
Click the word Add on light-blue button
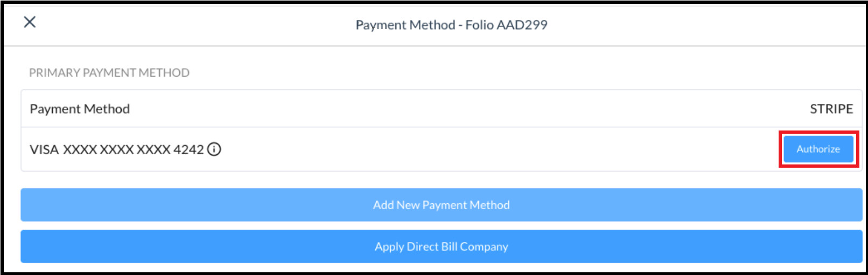coord(383,205)
